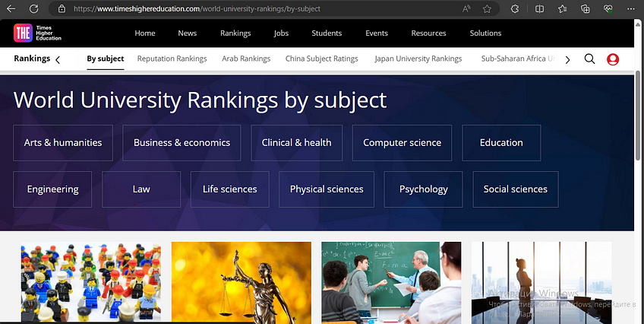Add page to favorites star icon
The image size is (644, 324).
click(487, 8)
